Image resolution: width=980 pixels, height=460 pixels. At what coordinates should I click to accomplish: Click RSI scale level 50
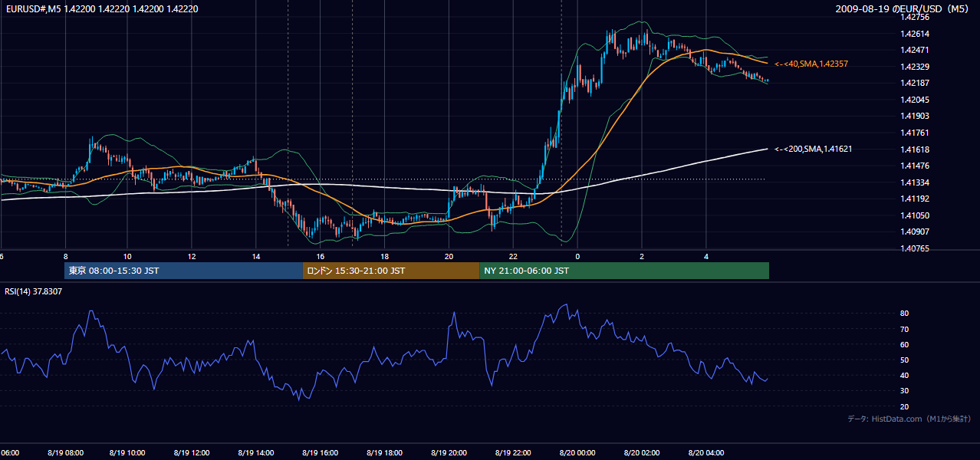tap(905, 360)
